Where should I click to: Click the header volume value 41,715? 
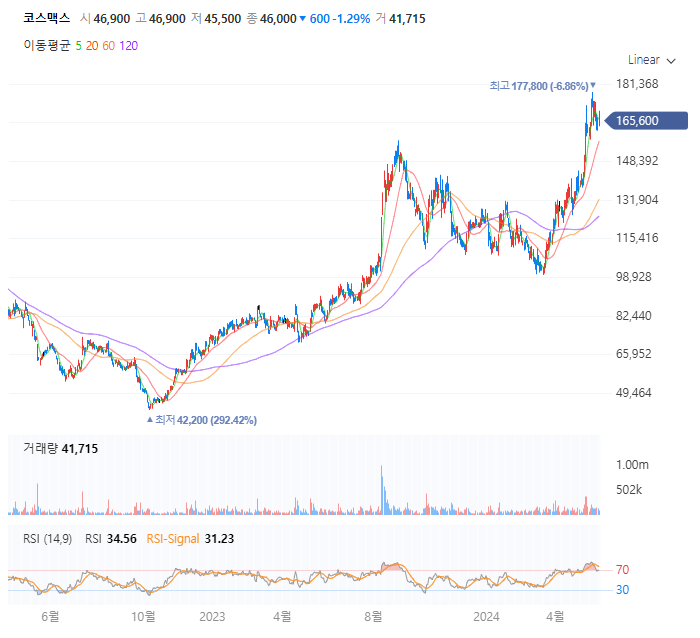(x=407, y=19)
